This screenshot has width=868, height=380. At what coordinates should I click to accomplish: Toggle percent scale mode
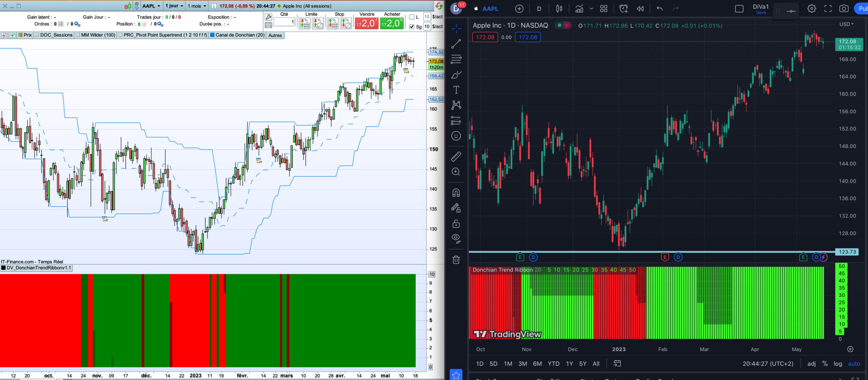click(x=825, y=363)
